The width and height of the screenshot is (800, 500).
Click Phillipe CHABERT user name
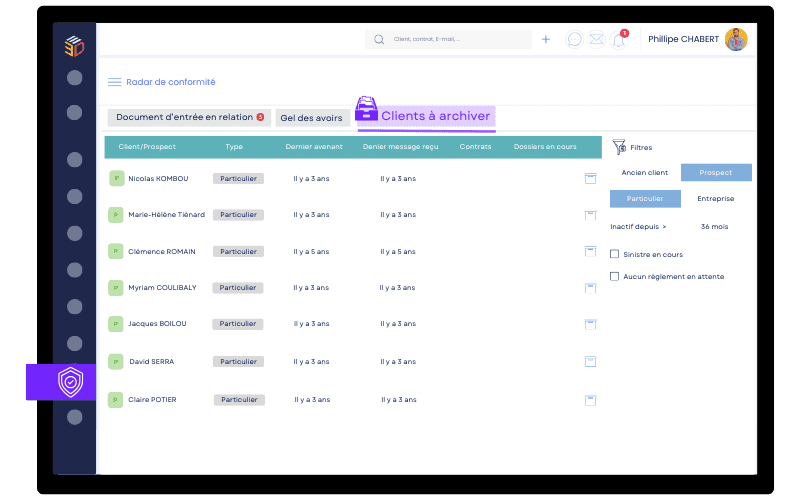(683, 39)
